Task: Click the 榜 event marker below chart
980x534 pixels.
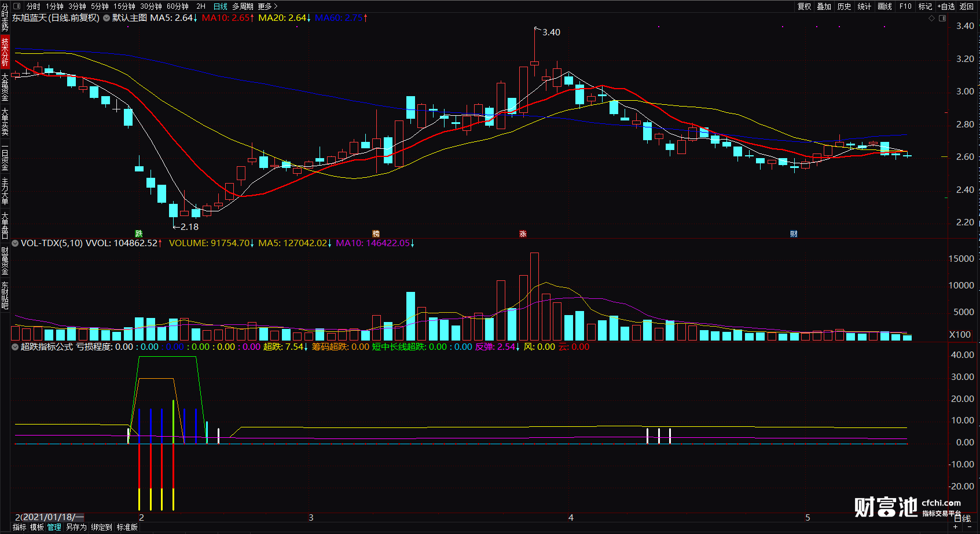Action: pyautogui.click(x=376, y=233)
